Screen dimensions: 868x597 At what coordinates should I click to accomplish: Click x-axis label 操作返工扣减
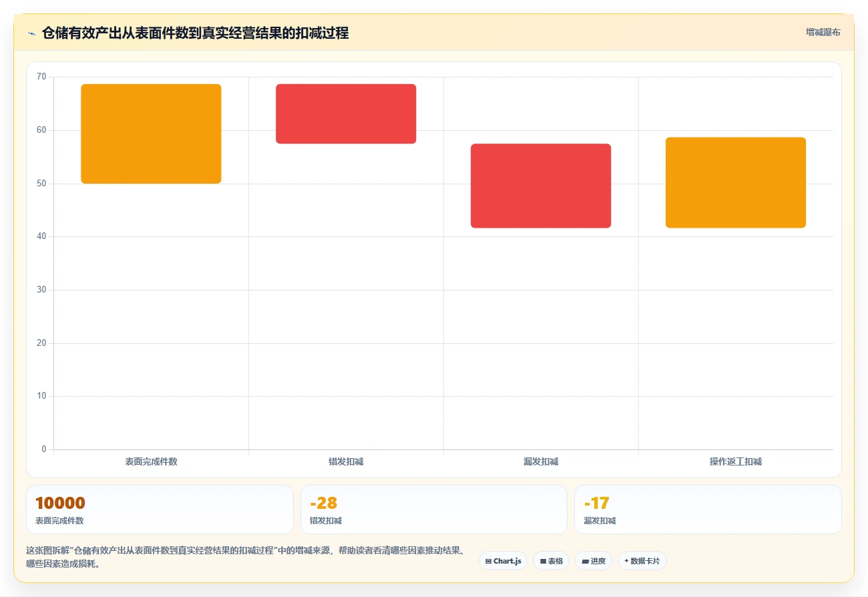pos(736,461)
